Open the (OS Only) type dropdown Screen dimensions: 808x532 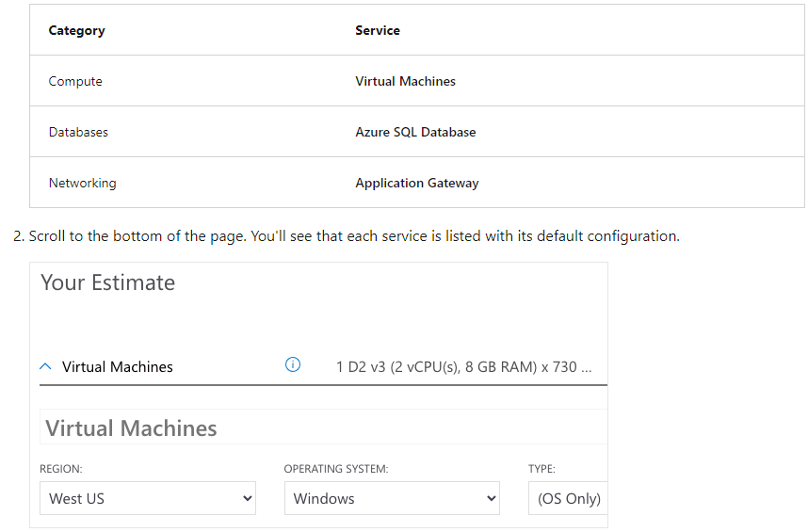click(568, 498)
